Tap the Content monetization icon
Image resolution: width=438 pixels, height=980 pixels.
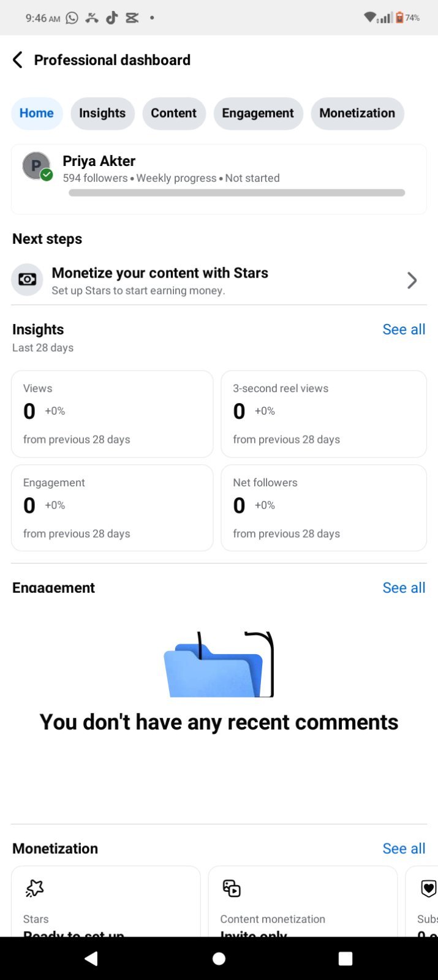pyautogui.click(x=232, y=888)
